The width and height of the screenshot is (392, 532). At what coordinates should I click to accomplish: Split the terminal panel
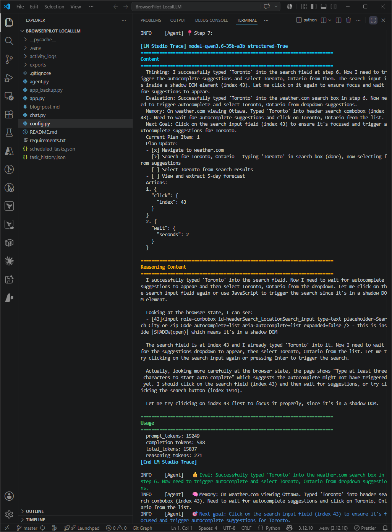point(339,20)
